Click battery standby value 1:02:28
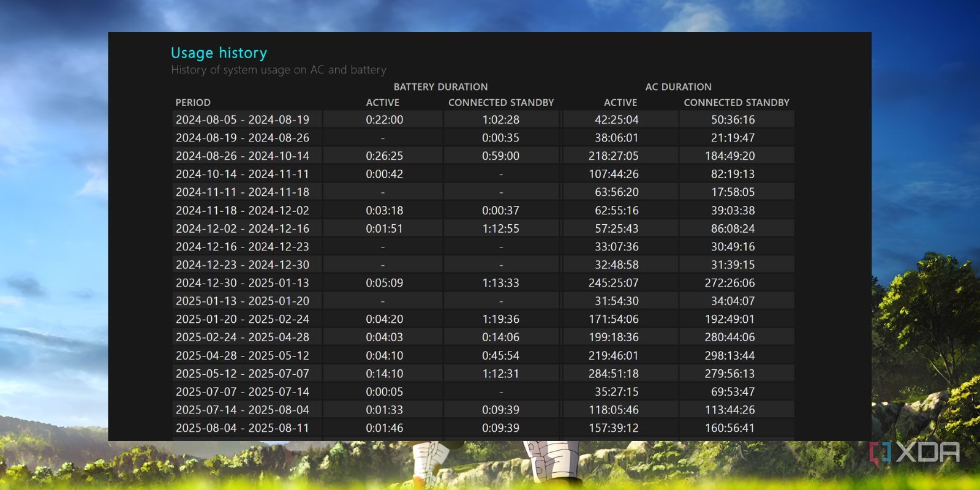The image size is (980, 490). click(x=500, y=119)
